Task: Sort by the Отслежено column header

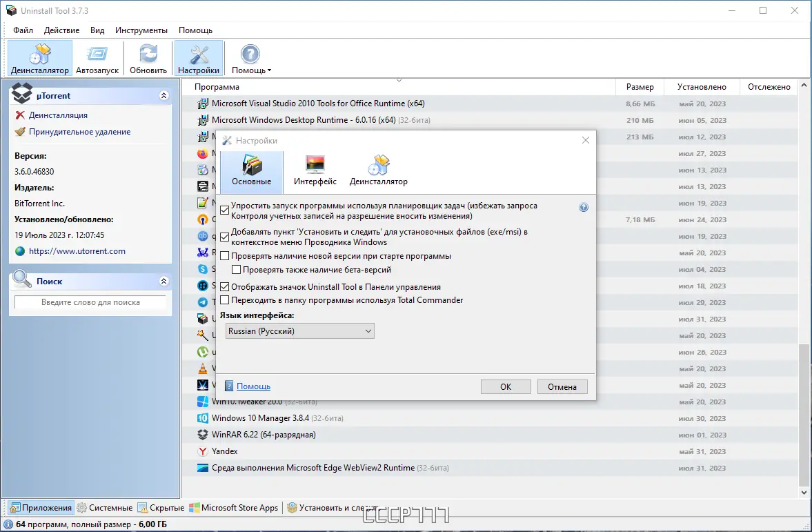Action: tap(769, 87)
